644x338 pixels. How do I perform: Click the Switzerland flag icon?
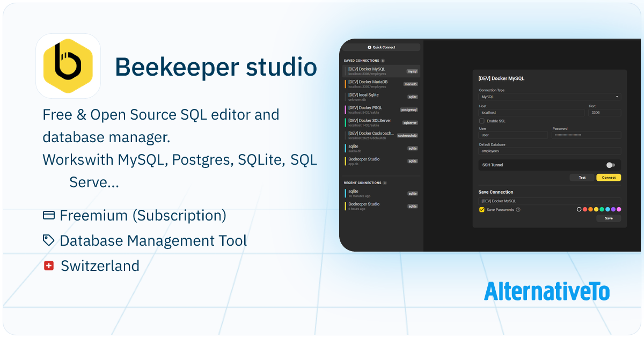pyautogui.click(x=48, y=266)
